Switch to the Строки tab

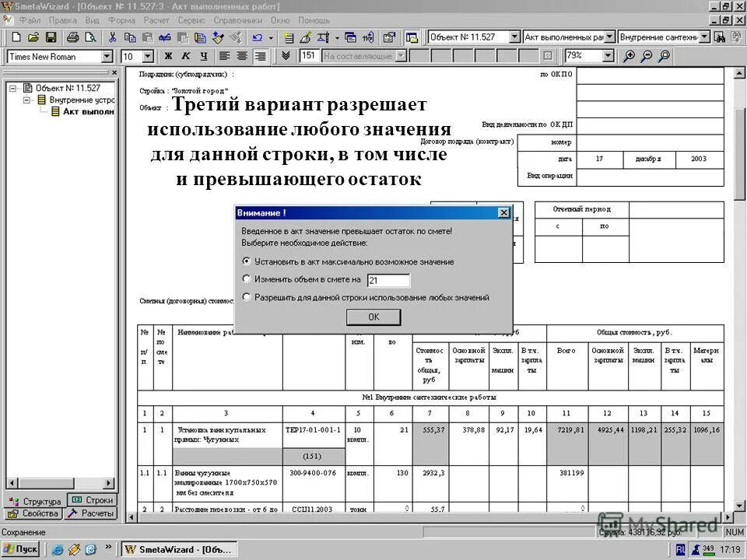[92, 500]
